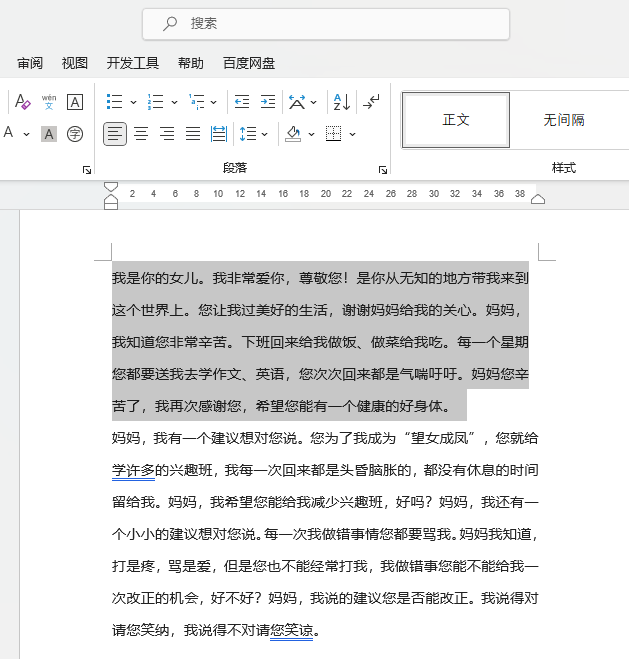Switch to 百度网盘 tab
This screenshot has height=659, width=629.
(249, 63)
